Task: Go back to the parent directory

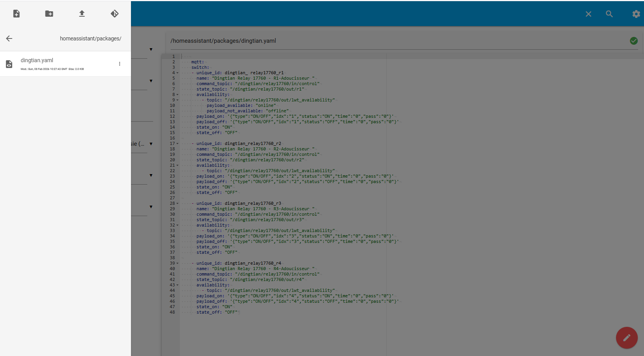Action: pos(9,38)
